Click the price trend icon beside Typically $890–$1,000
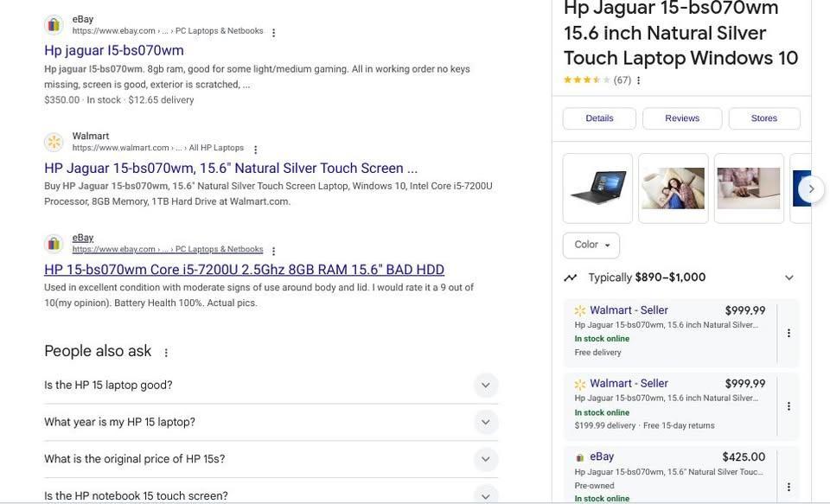 tap(570, 278)
